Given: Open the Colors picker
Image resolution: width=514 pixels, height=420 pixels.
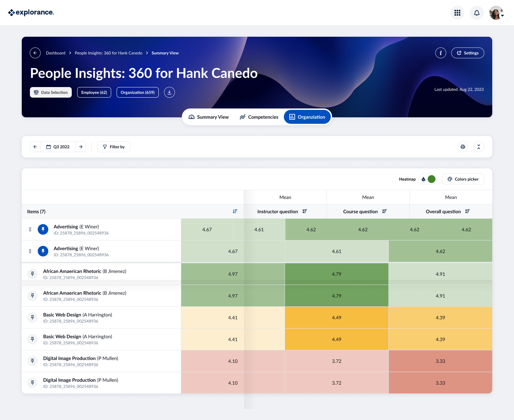Looking at the screenshot, I should coord(463,179).
